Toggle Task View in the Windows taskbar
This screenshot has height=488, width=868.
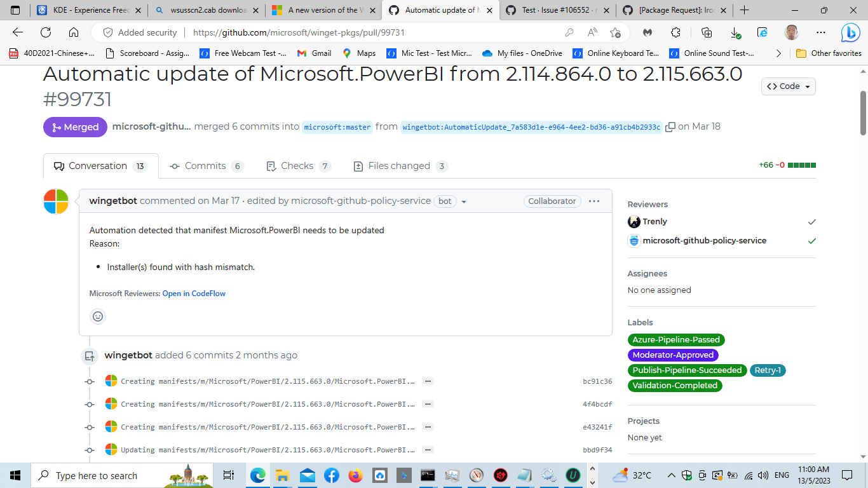[x=228, y=475]
